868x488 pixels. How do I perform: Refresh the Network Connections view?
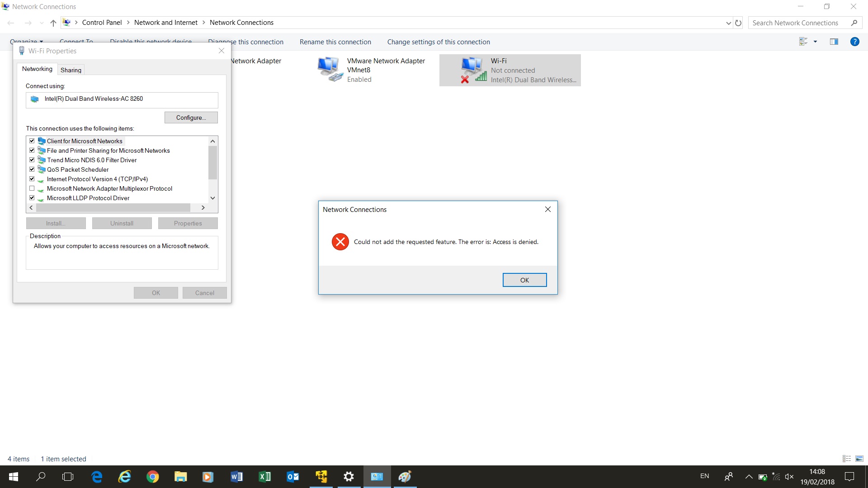tap(739, 23)
